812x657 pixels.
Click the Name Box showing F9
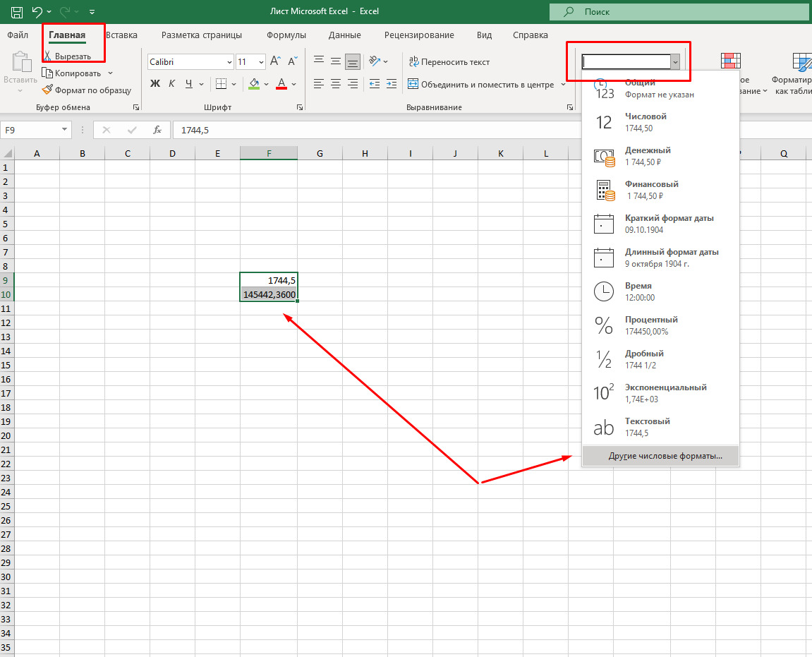point(30,130)
